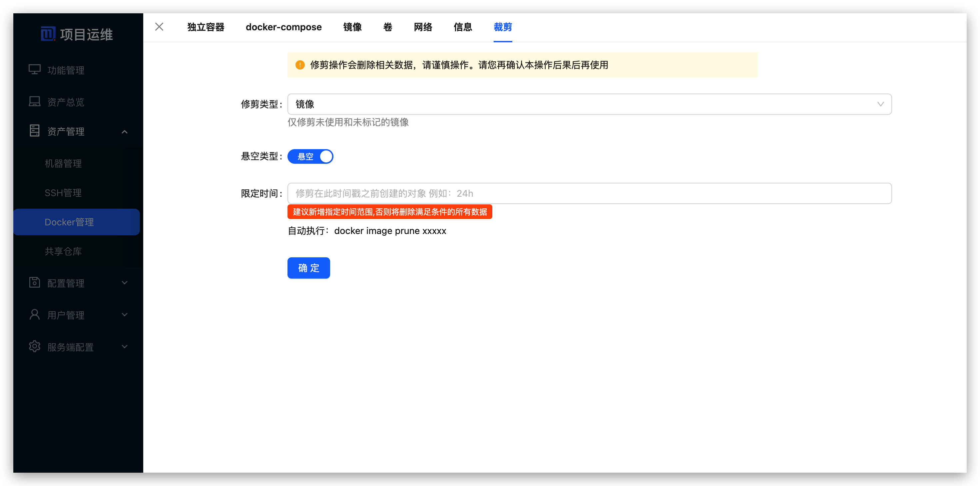The height and width of the screenshot is (486, 980).
Task: Close the panel with the X button
Action: [159, 27]
